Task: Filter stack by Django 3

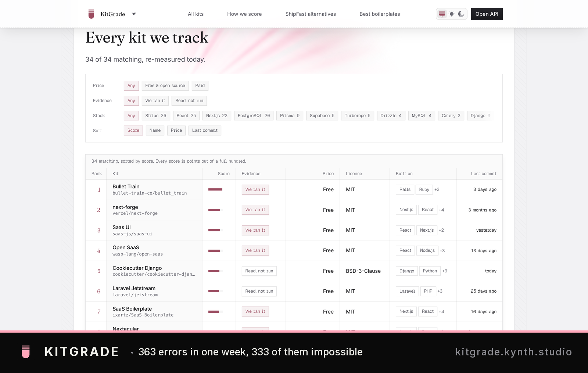Action: 480,116
